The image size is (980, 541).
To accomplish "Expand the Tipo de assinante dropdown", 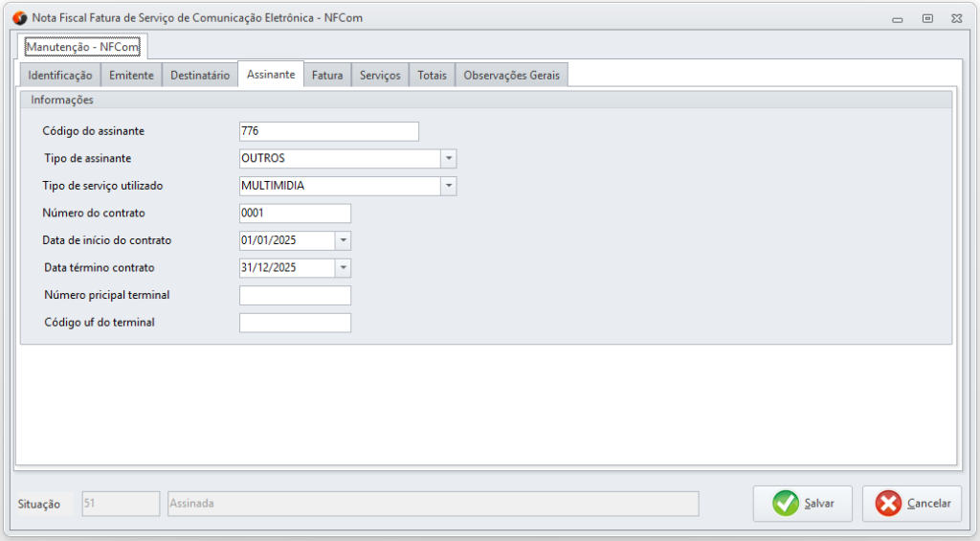I will pos(449,159).
